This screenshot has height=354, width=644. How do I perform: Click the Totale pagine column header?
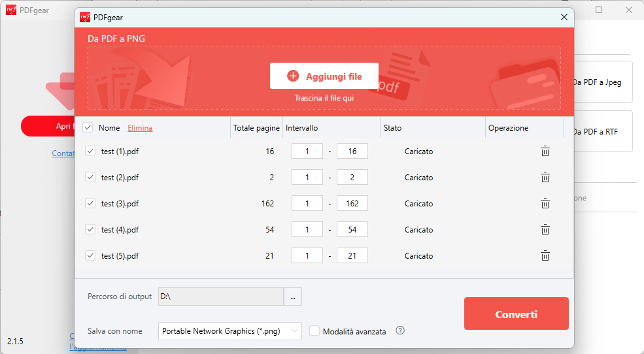[257, 128]
